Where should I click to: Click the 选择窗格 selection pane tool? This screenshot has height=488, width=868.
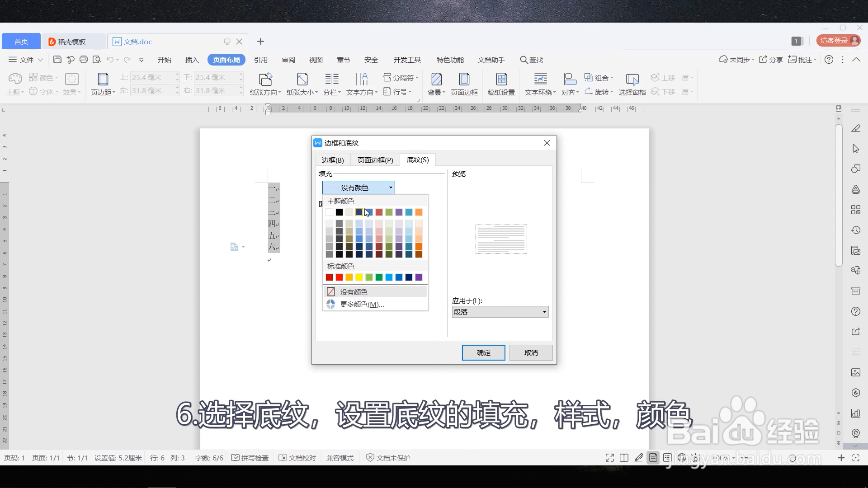(632, 84)
